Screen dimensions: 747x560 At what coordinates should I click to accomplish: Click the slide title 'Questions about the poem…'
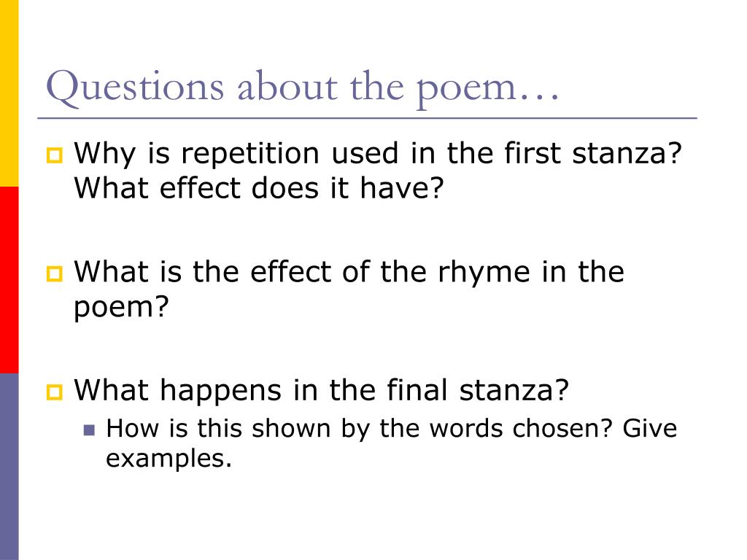point(303,87)
